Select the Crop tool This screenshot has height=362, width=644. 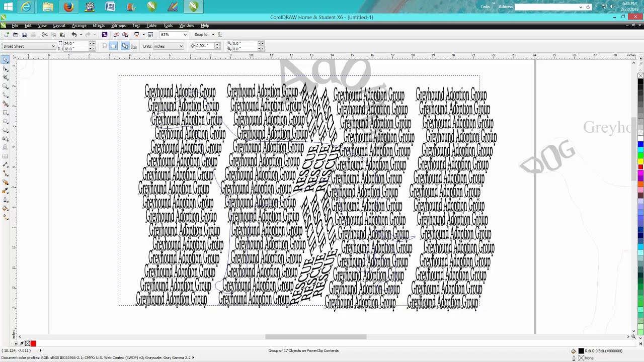click(6, 77)
